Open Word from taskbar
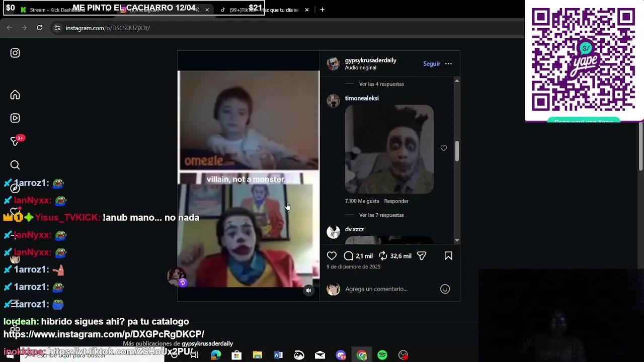 (x=278, y=355)
